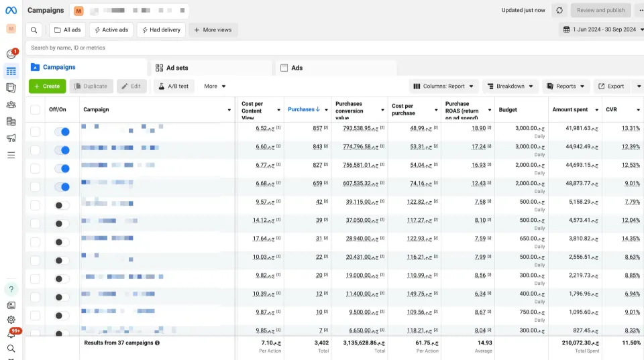
Task: Open the Breakdown dropdown
Action: [510, 86]
